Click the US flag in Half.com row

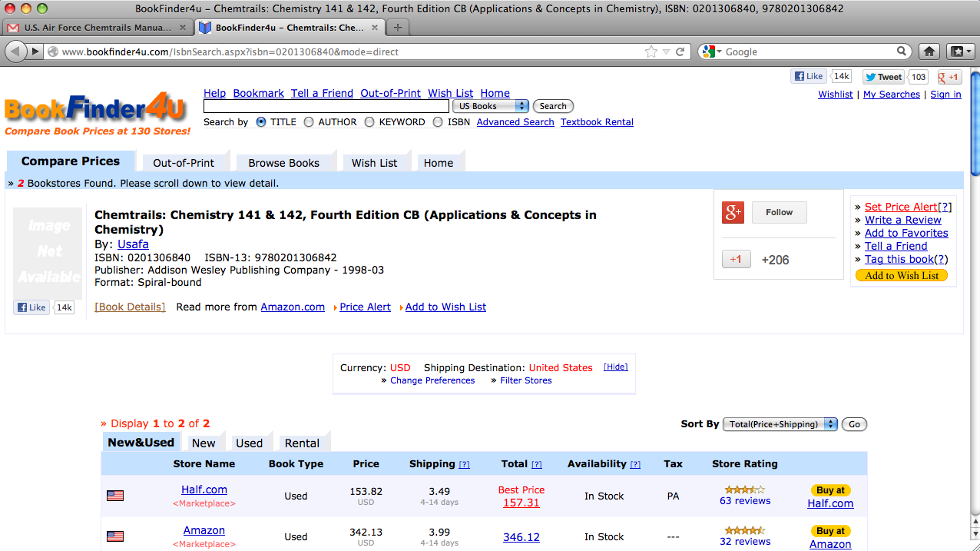(x=115, y=496)
